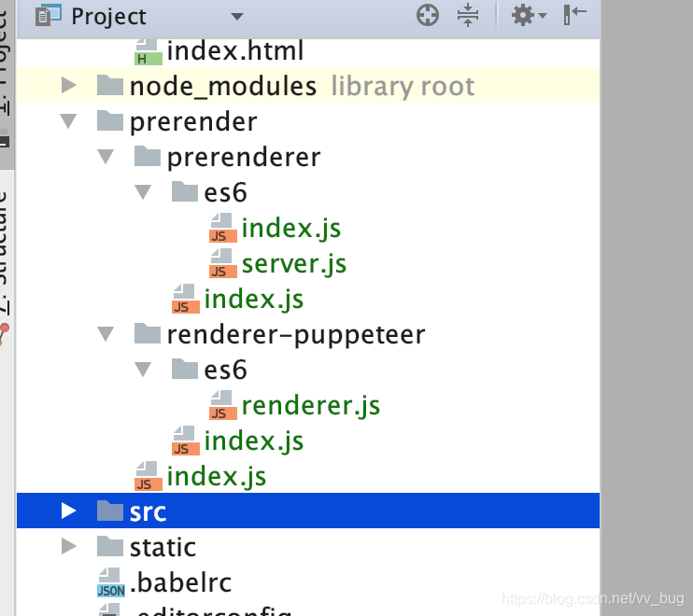Open the Project view dropdown
This screenshot has width=693, height=616.
[x=237, y=17]
